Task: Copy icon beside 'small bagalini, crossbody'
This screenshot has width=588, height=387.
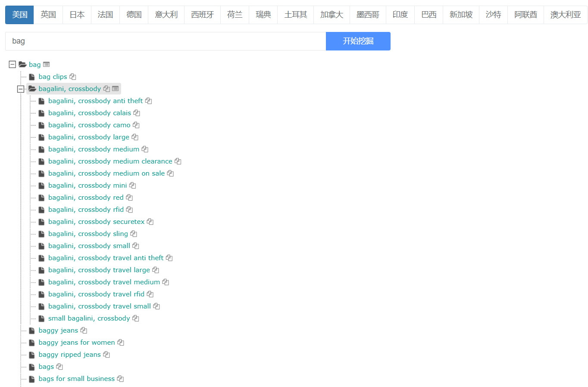Action: point(135,318)
